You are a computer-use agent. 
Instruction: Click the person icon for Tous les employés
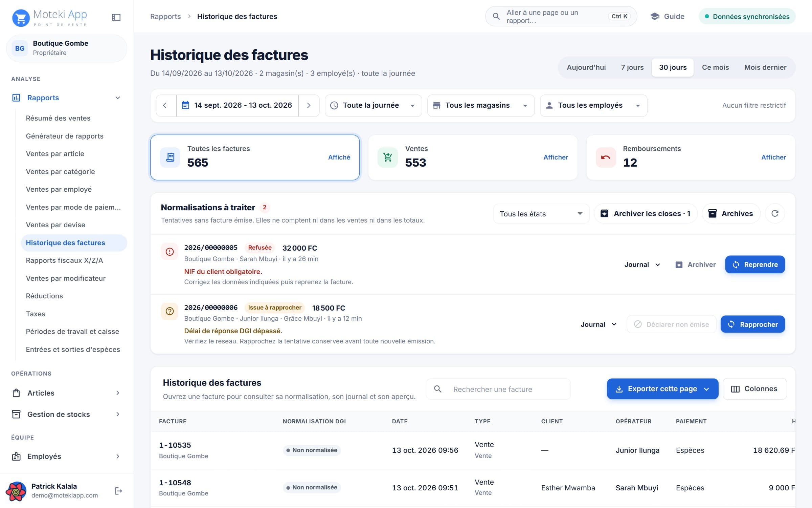(x=549, y=105)
